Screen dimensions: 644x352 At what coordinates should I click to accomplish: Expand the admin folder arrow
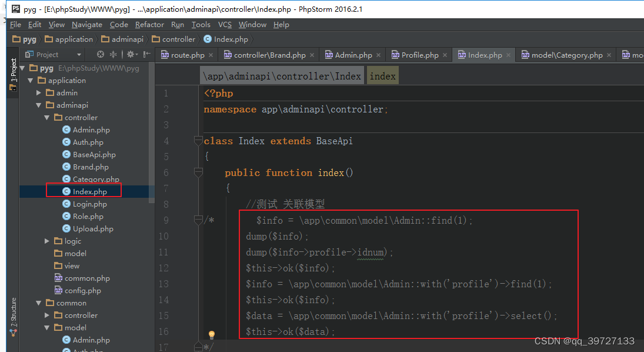pyautogui.click(x=39, y=92)
